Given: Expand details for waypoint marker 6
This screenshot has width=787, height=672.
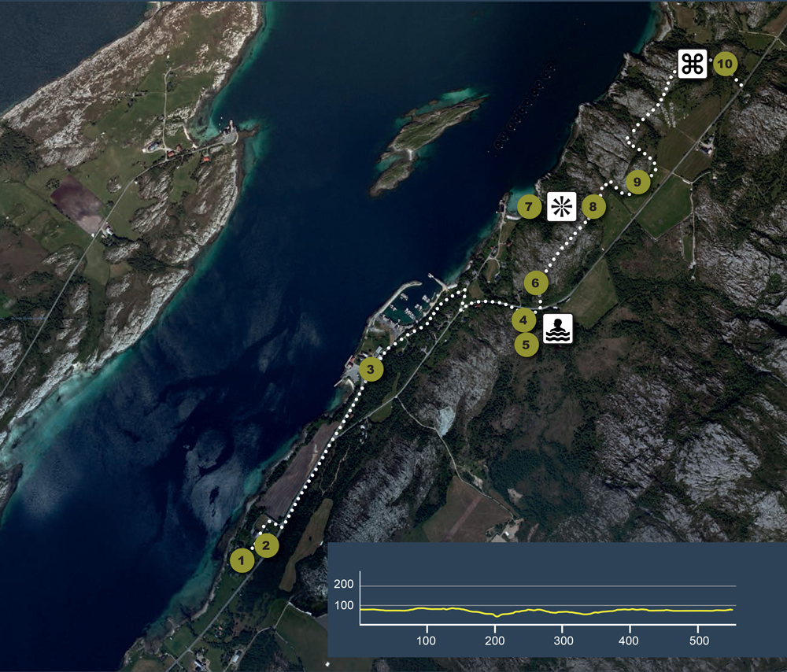Looking at the screenshot, I should [x=536, y=281].
